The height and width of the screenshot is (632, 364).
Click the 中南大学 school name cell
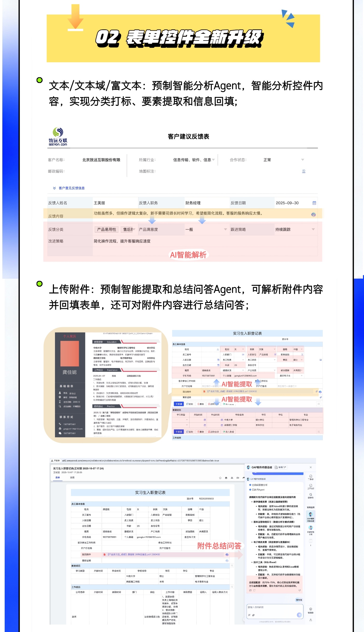[x=239, y=420]
